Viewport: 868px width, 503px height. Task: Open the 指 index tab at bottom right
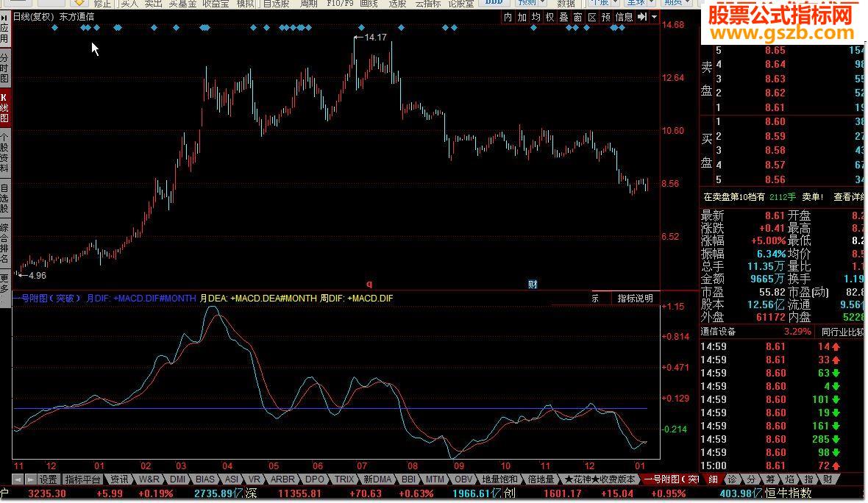click(x=808, y=479)
